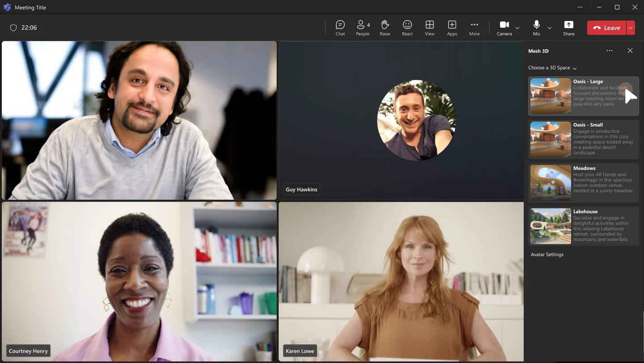Open the Chat panel

point(340,28)
